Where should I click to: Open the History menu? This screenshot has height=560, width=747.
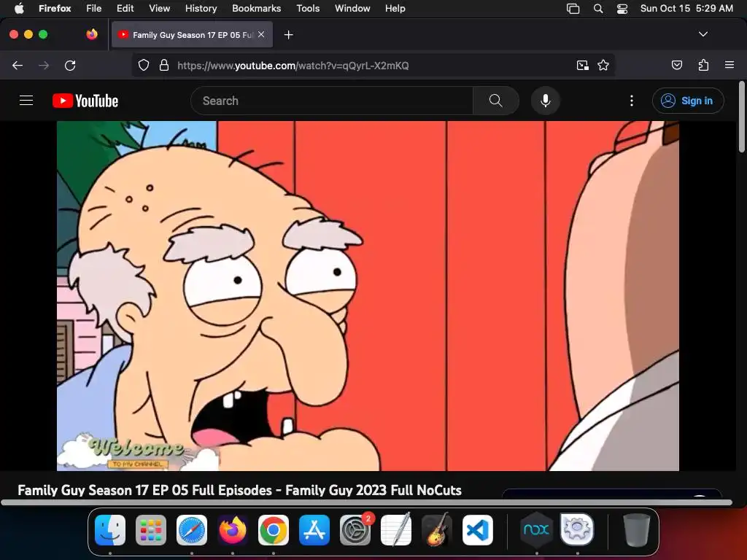pyautogui.click(x=201, y=8)
